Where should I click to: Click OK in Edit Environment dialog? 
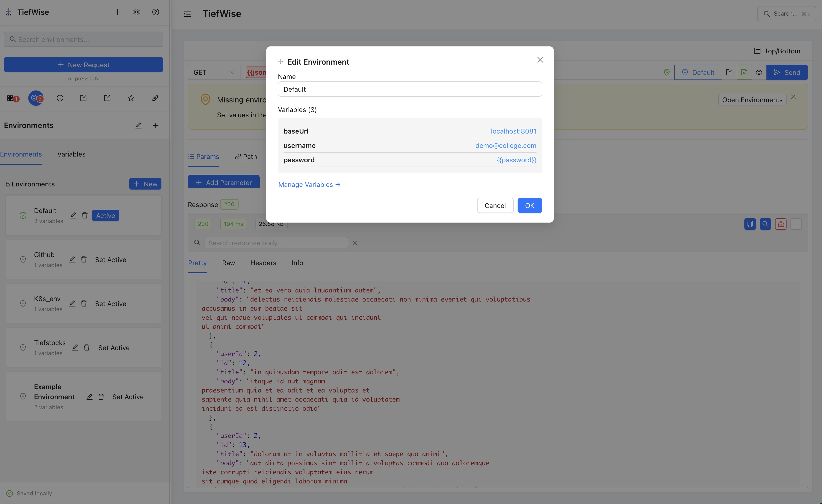pyautogui.click(x=529, y=206)
